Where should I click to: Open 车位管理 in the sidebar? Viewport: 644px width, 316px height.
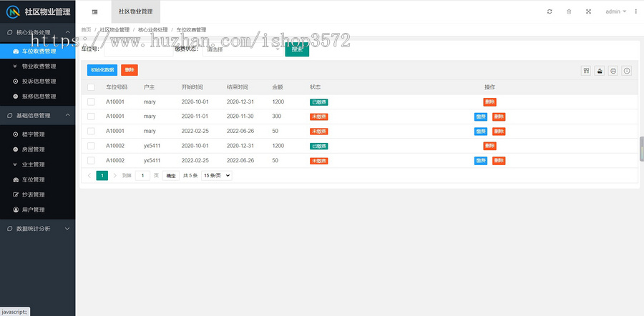pyautogui.click(x=38, y=179)
